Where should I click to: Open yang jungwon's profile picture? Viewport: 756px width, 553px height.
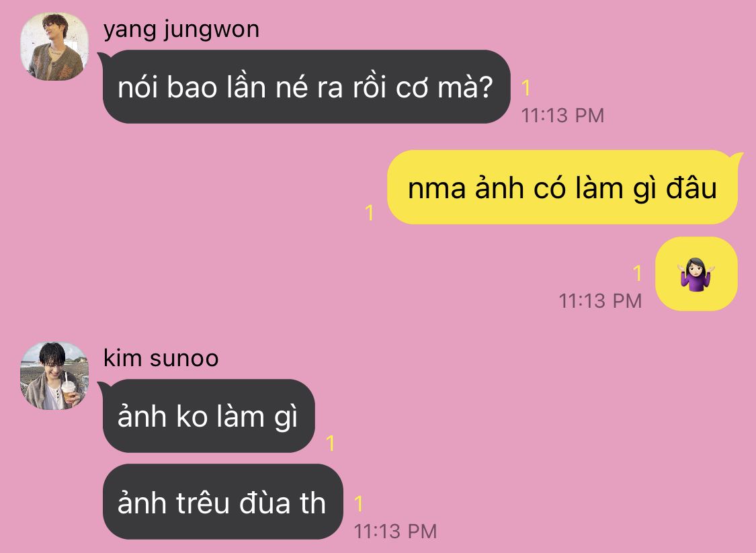[54, 46]
